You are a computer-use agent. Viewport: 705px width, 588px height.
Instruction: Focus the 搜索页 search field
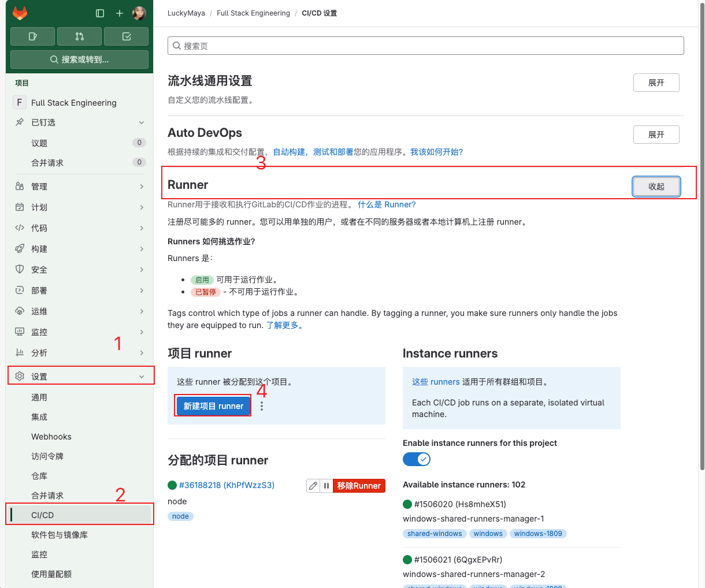tap(426, 46)
